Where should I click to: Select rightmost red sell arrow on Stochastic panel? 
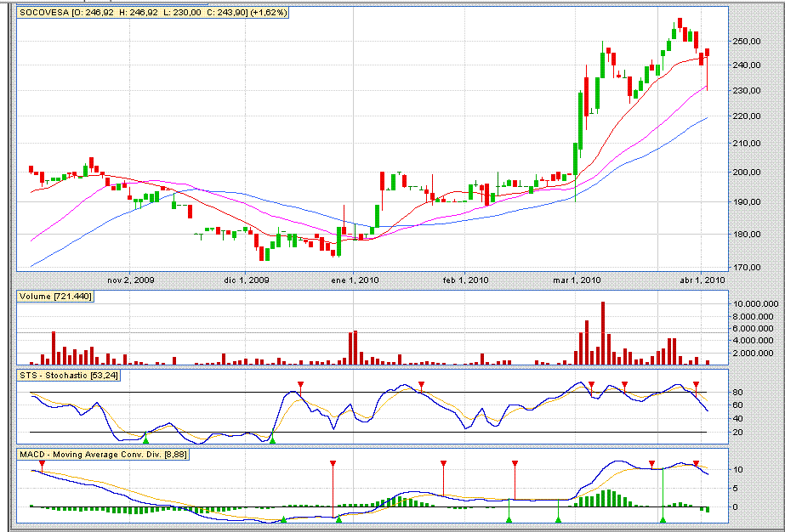click(696, 386)
